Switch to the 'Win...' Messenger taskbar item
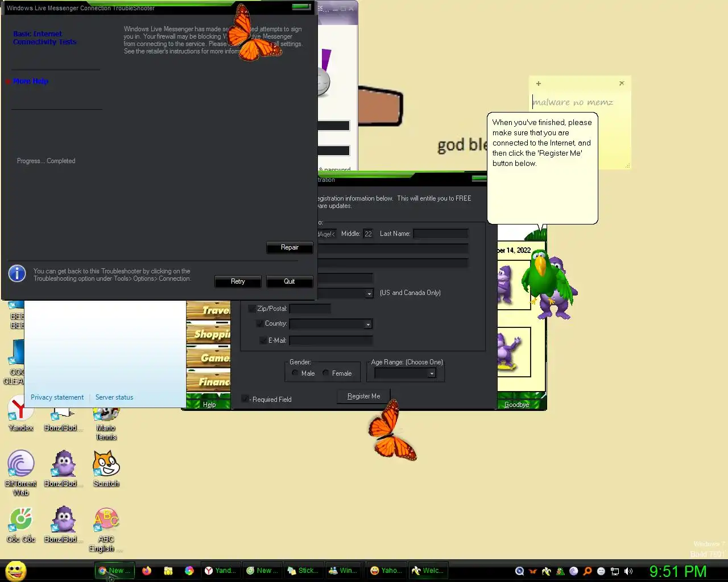The height and width of the screenshot is (582, 728). (x=344, y=571)
